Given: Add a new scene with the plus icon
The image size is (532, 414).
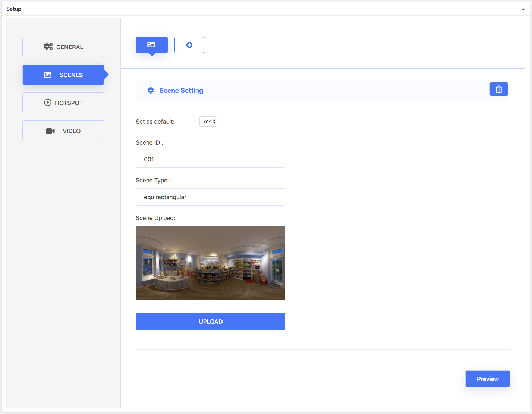Looking at the screenshot, I should click(x=189, y=45).
